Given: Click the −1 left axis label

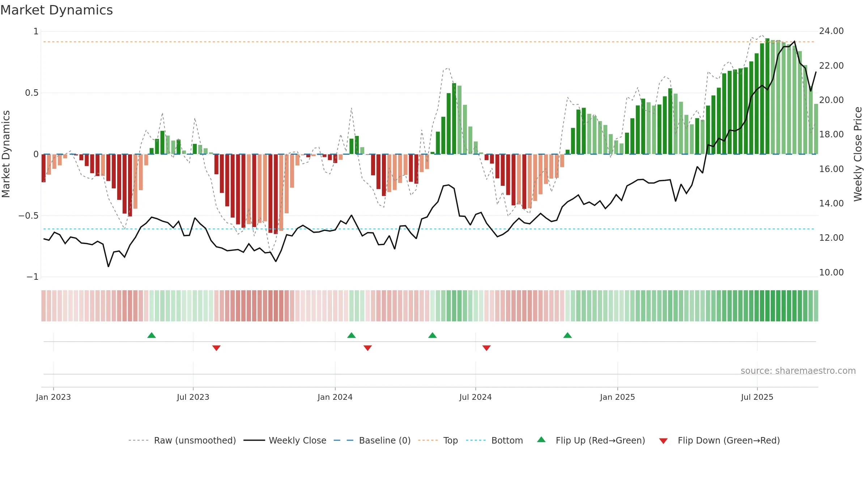Looking at the screenshot, I should (32, 277).
